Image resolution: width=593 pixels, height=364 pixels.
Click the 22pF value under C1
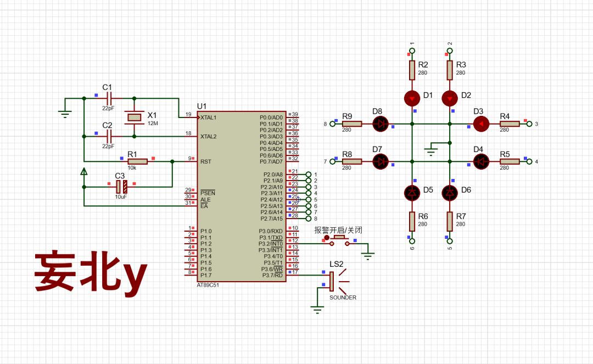point(108,108)
